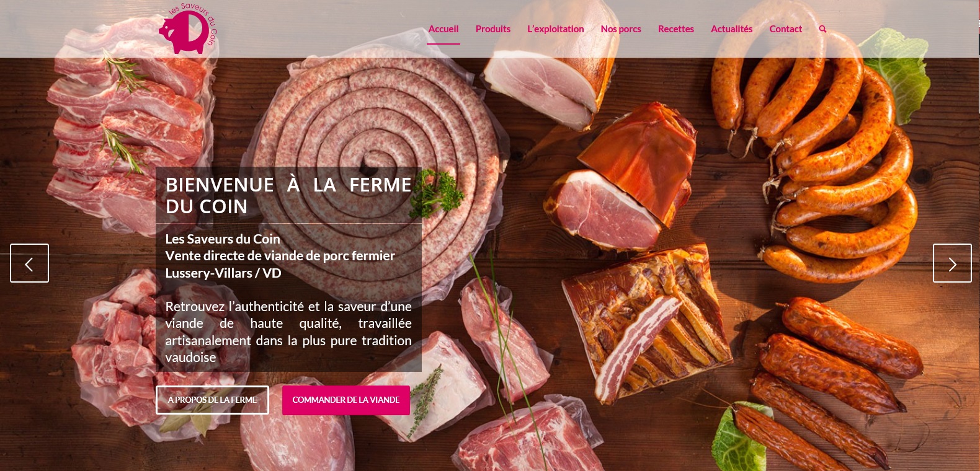The image size is (980, 471).
Task: Open the search magnifier icon
Action: pyautogui.click(x=822, y=29)
